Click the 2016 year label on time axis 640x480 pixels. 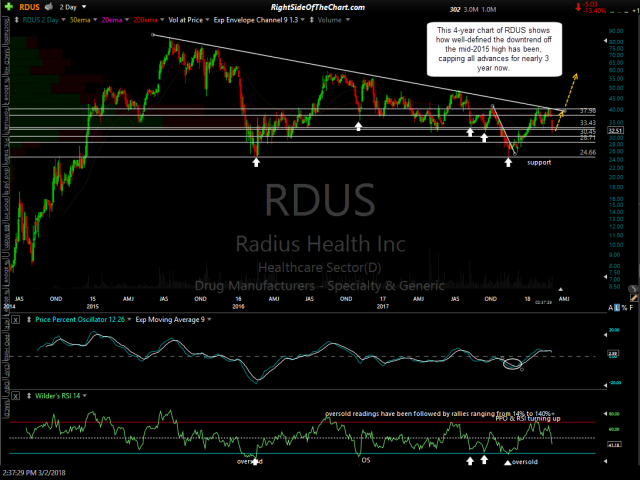point(238,306)
